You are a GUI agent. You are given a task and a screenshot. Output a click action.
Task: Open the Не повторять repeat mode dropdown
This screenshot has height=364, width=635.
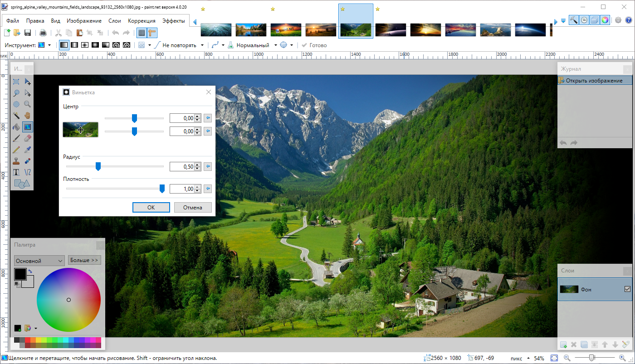coord(202,45)
